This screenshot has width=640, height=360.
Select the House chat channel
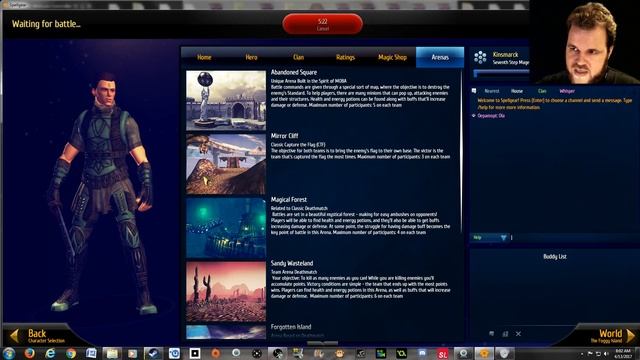click(517, 91)
